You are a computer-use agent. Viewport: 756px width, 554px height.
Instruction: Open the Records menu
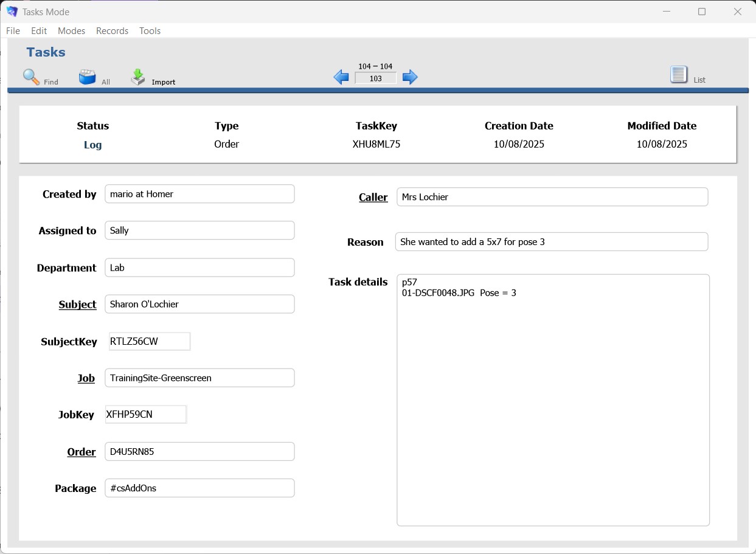pos(112,31)
